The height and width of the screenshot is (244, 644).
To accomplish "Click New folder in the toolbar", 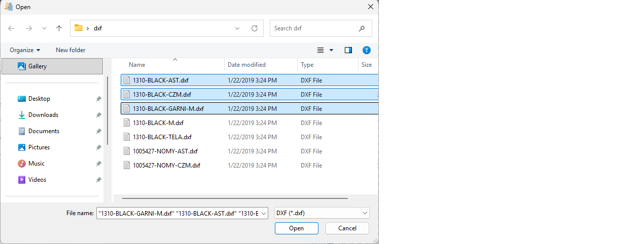I will tap(70, 50).
